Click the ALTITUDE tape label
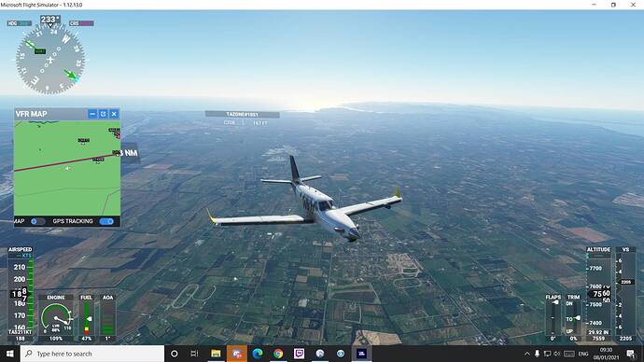Image resolution: width=644 pixels, height=362 pixels. (x=598, y=249)
